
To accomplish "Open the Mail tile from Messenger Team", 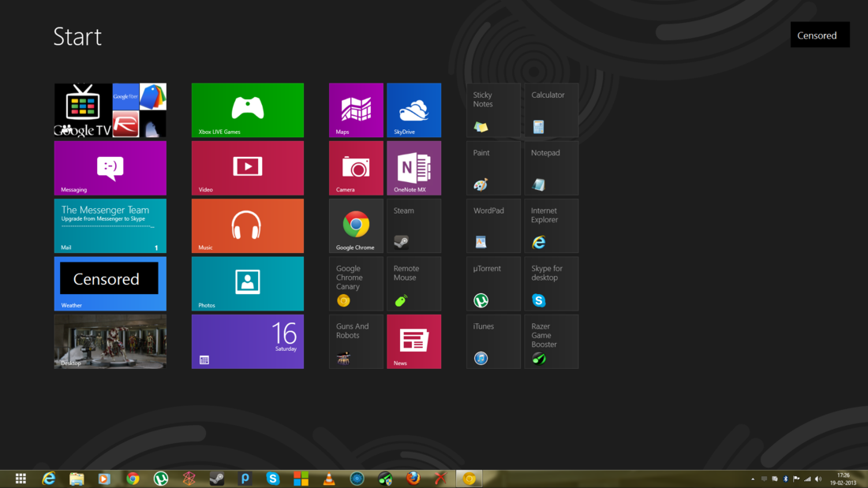I will 110,225.
